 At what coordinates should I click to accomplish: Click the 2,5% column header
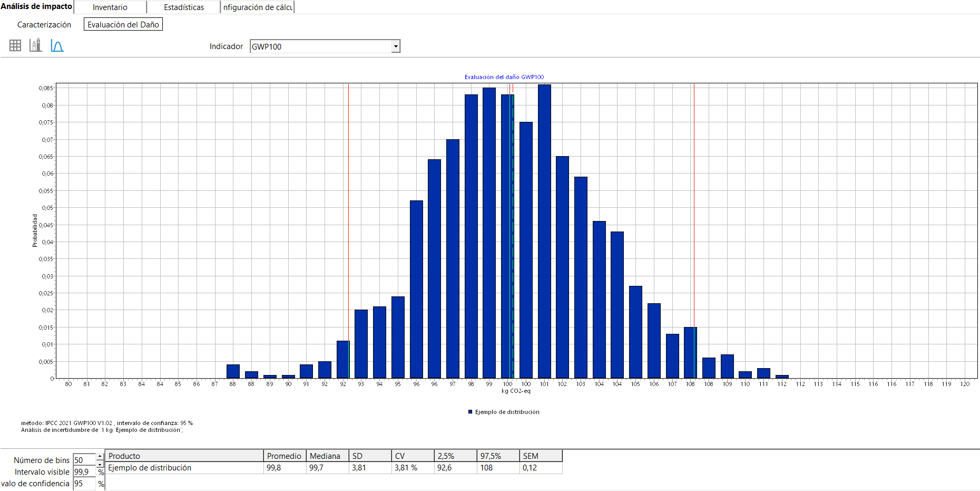(x=455, y=456)
